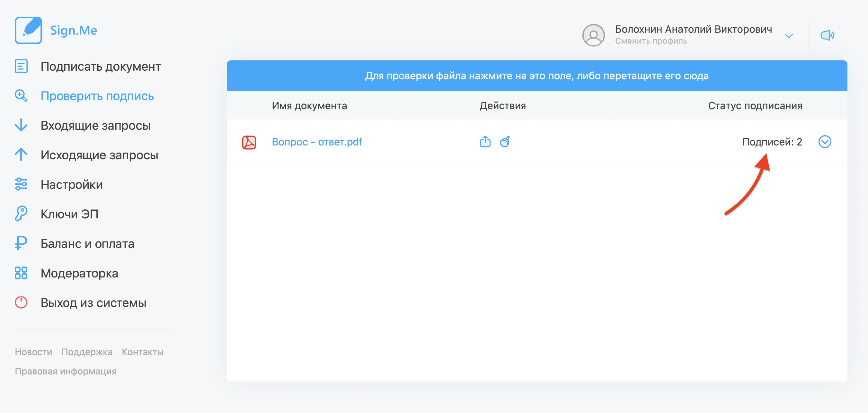This screenshot has width=868, height=413.
Task: Click the ruble icon beside Баланс и оплата
Action: [21, 243]
